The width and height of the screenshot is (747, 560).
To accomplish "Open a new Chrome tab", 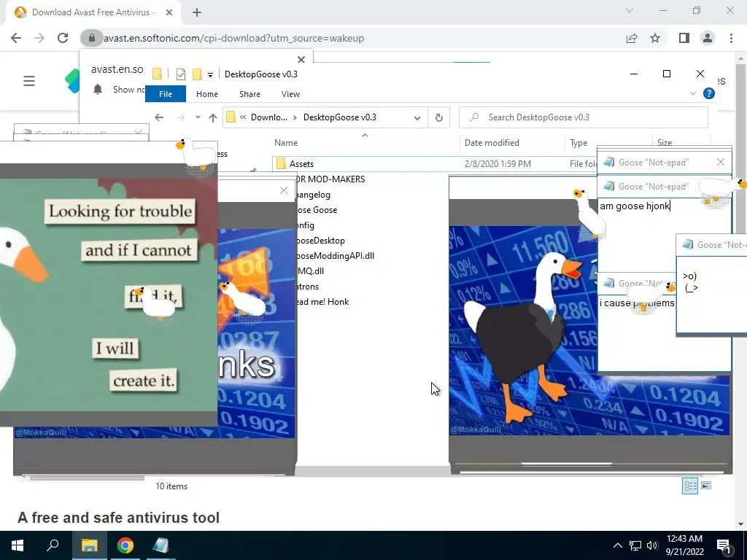I will point(197,12).
